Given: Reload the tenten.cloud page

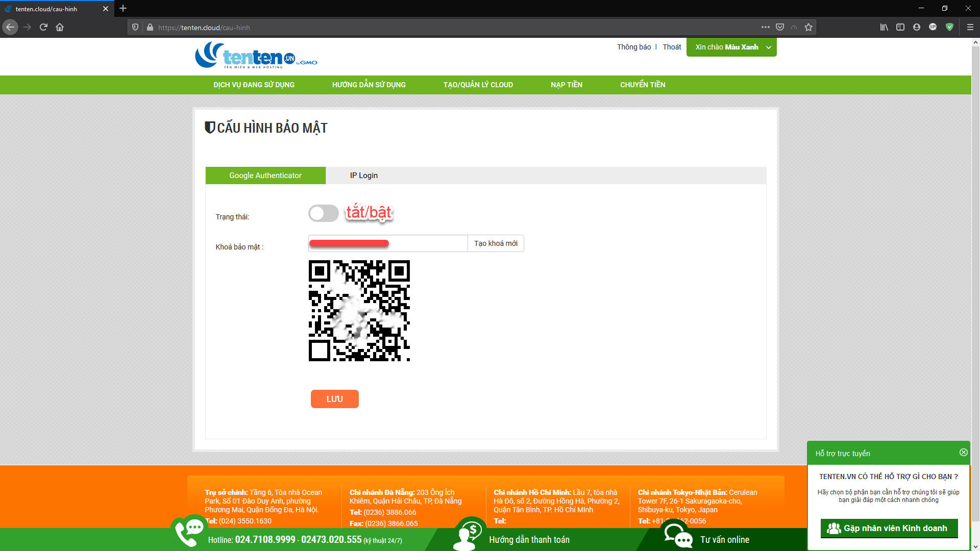Looking at the screenshot, I should click(44, 27).
